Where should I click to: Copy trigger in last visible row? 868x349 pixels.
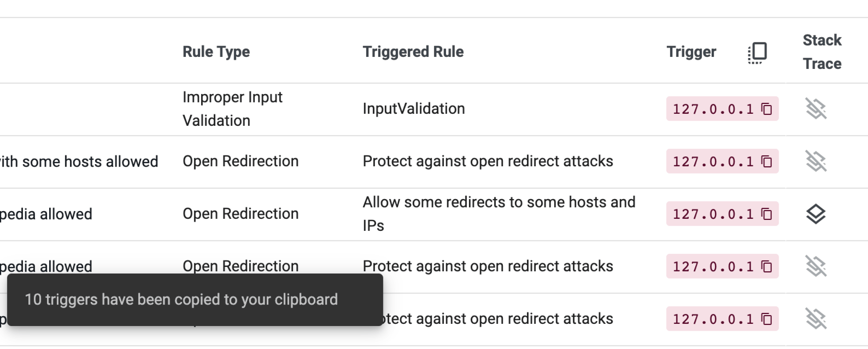[x=766, y=319]
